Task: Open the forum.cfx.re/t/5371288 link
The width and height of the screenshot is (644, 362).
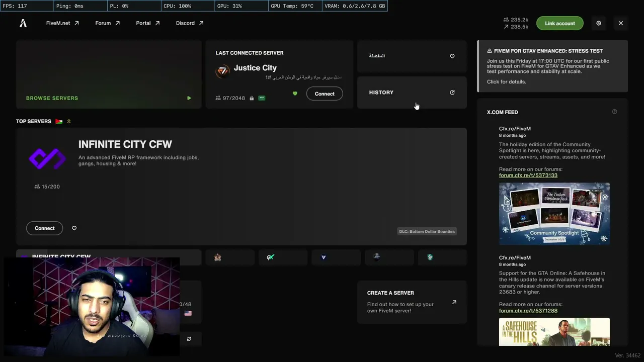Action: (x=528, y=311)
